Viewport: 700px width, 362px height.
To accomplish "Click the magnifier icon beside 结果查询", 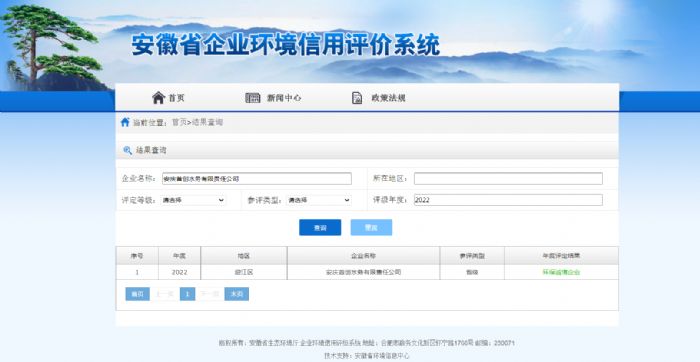I will 128,150.
